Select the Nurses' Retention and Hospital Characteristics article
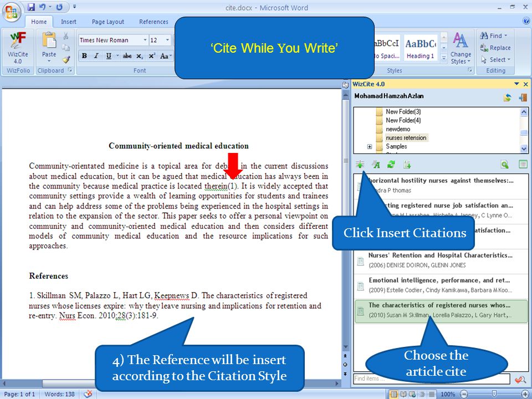 (441, 260)
